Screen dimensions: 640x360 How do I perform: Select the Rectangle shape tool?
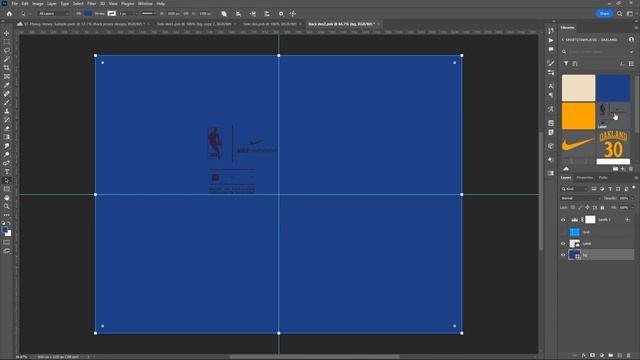pyautogui.click(x=7, y=189)
